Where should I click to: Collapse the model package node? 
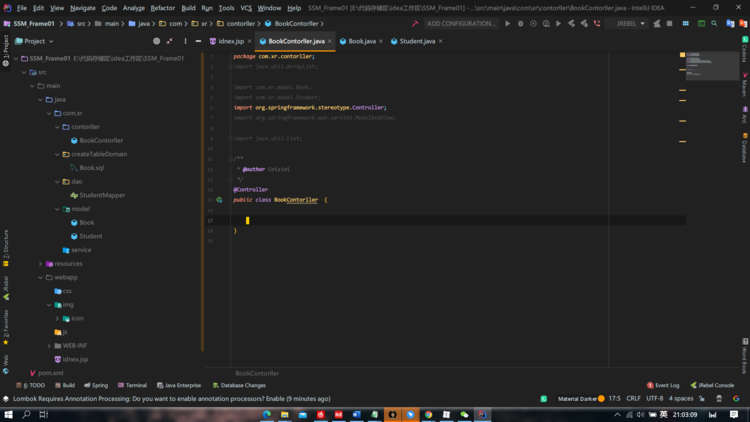[57, 209]
